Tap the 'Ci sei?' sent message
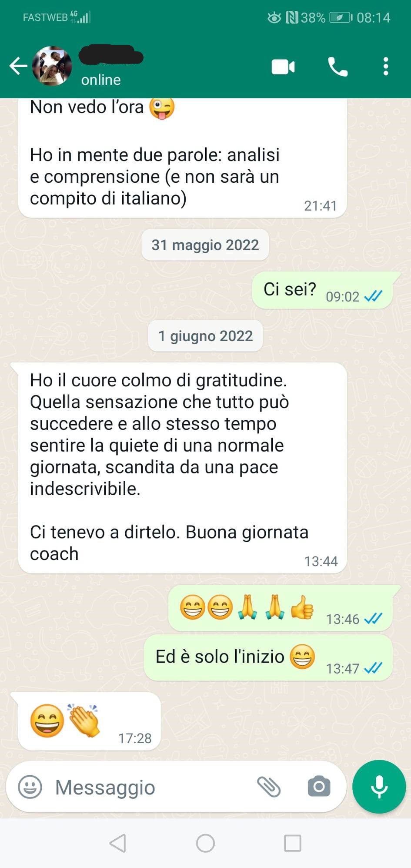The width and height of the screenshot is (411, 868). click(322, 290)
